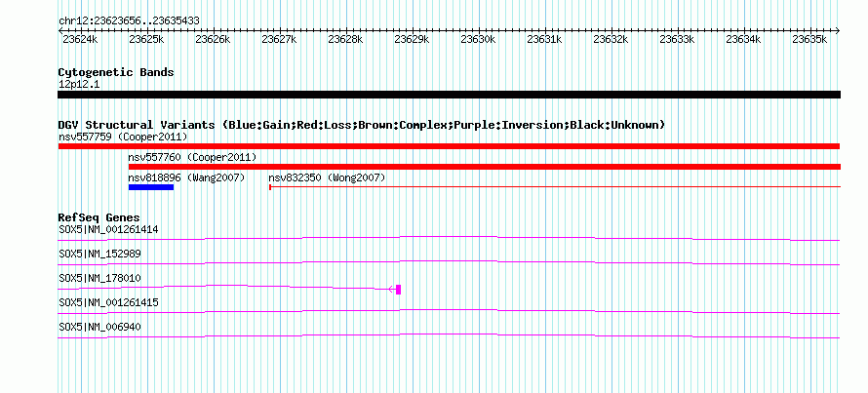Click the nsv557760 (Cooper2011) label
This screenshot has height=393, width=868.
193,157
